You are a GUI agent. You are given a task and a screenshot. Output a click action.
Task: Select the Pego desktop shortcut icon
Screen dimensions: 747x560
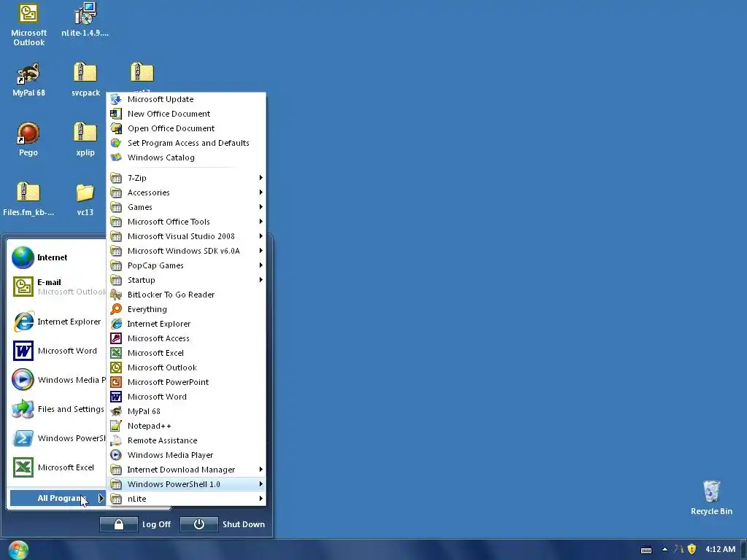click(28, 139)
